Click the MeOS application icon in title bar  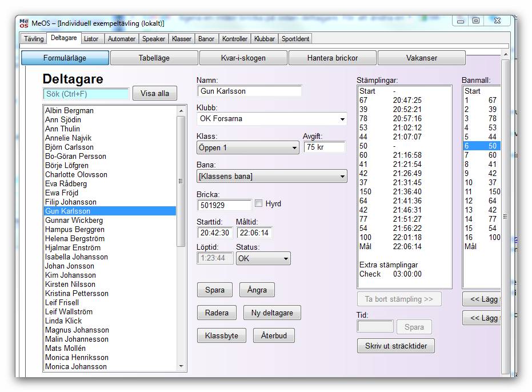[24, 23]
